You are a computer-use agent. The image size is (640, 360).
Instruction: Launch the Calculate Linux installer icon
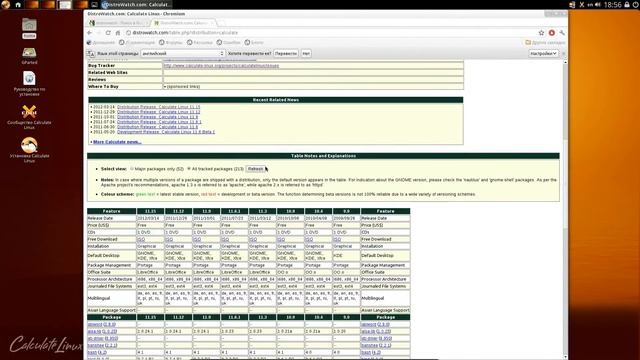(x=29, y=150)
